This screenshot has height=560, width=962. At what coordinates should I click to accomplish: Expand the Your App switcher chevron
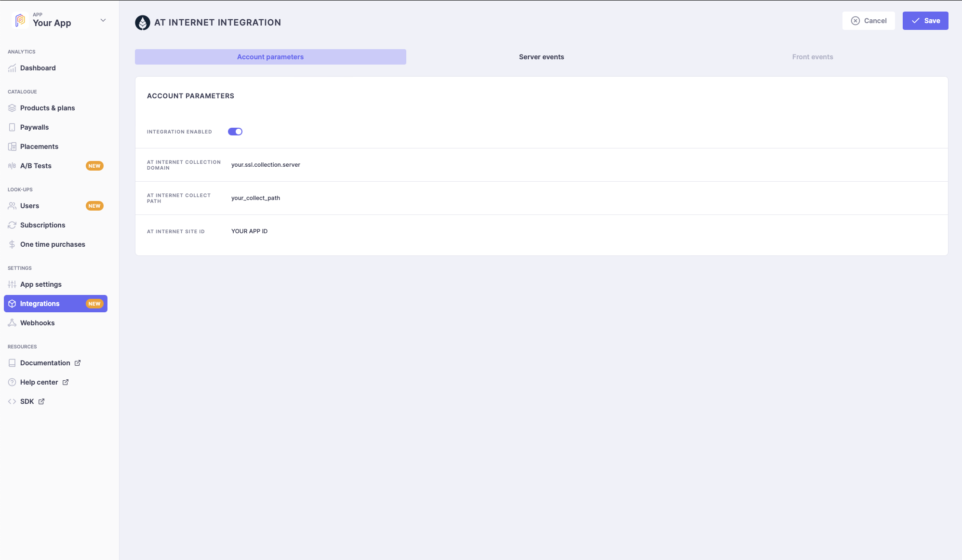tap(103, 20)
